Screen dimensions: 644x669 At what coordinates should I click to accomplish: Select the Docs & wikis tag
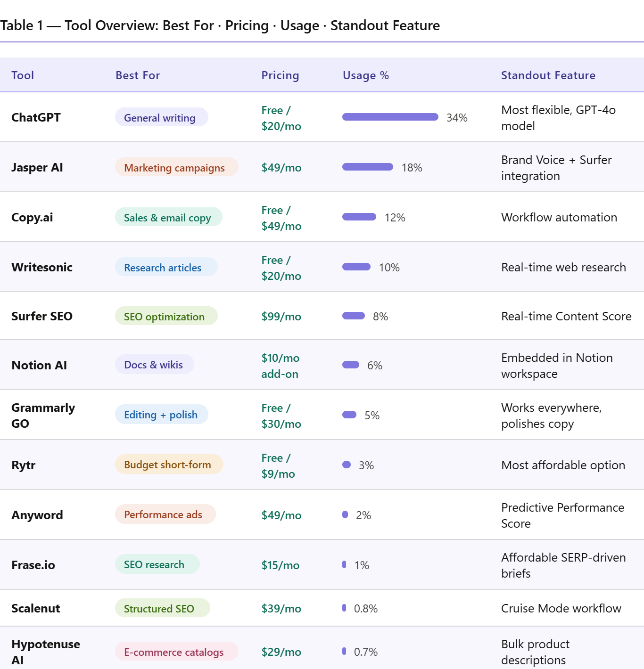(154, 365)
